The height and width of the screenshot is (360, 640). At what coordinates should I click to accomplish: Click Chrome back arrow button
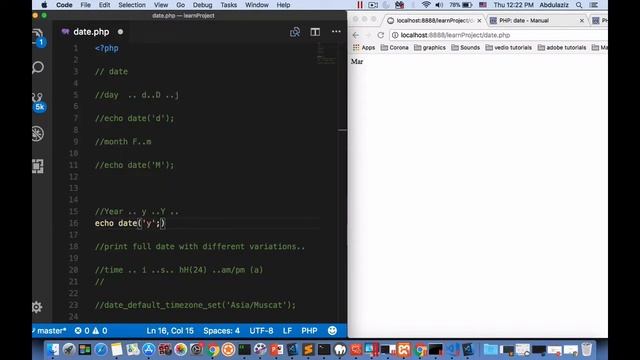point(356,35)
